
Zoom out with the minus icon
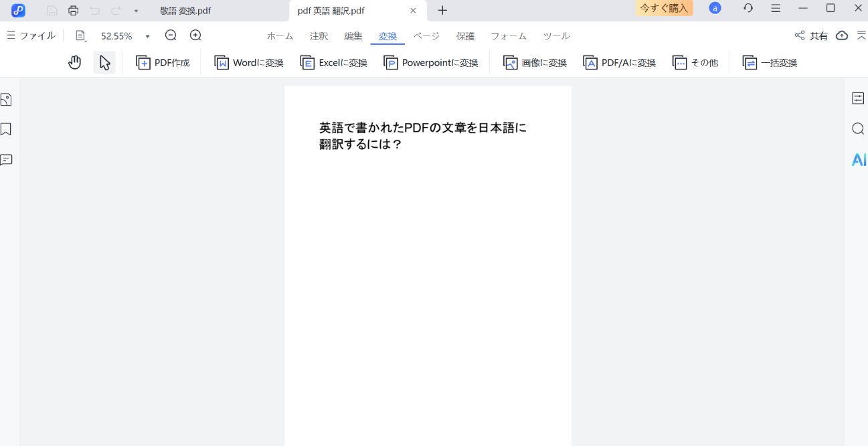(171, 35)
